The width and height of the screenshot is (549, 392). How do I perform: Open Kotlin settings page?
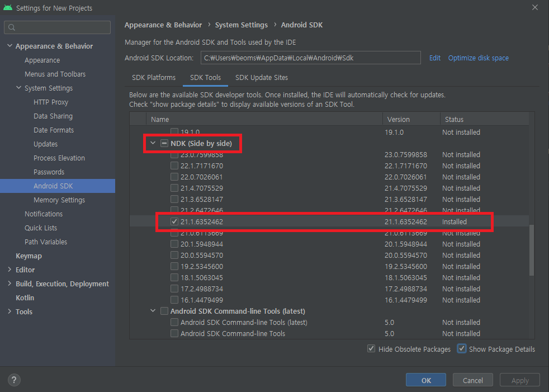(25, 297)
